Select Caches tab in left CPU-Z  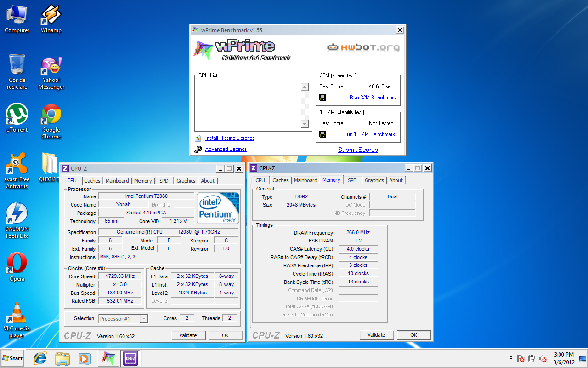pyautogui.click(x=92, y=181)
